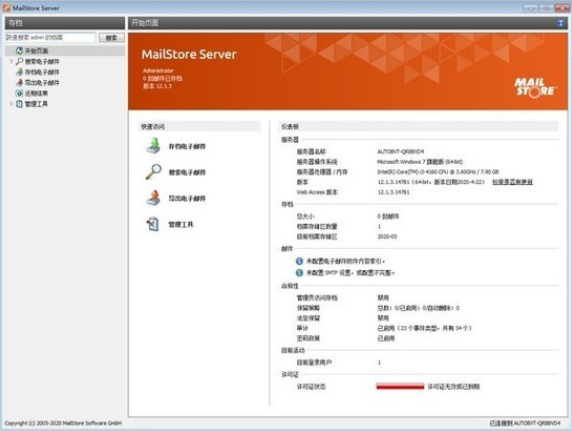Viewport: 572px width, 431px height.
Task: Click the 许可证无效或已到期 status text
Action: (x=454, y=386)
